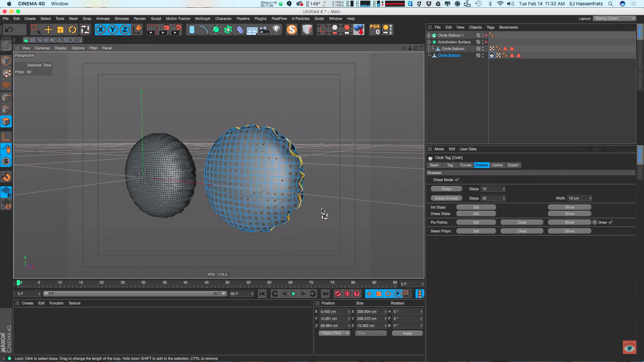Select the Live Selection tool
This screenshot has height=362, width=644.
pos(35,30)
